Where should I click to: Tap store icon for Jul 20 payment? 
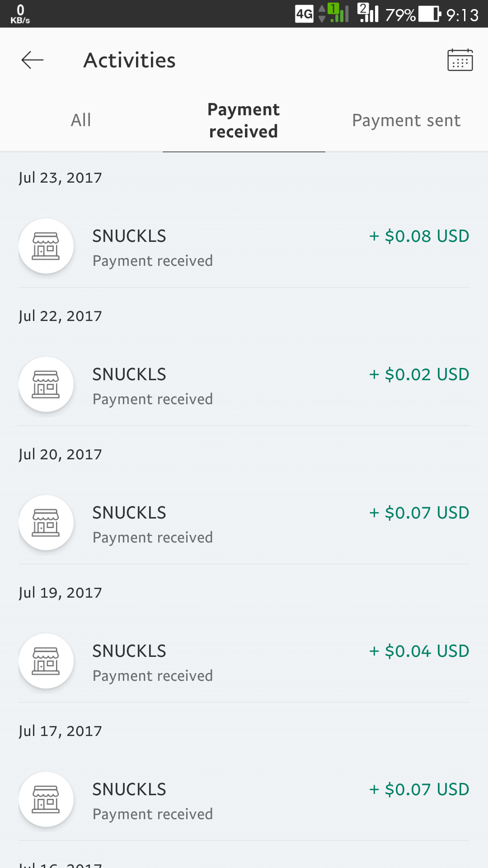(x=46, y=523)
